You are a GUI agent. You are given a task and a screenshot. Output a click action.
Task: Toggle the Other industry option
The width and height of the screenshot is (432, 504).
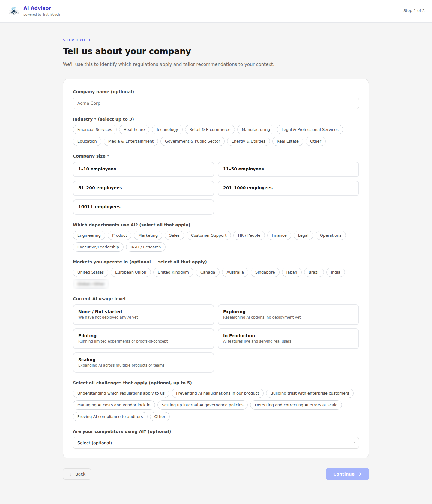click(x=315, y=141)
